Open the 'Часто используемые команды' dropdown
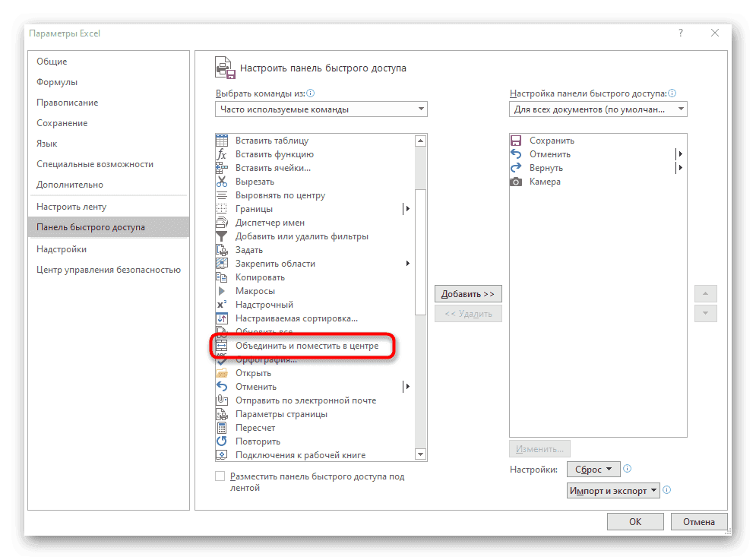The image size is (756, 560). [321, 109]
